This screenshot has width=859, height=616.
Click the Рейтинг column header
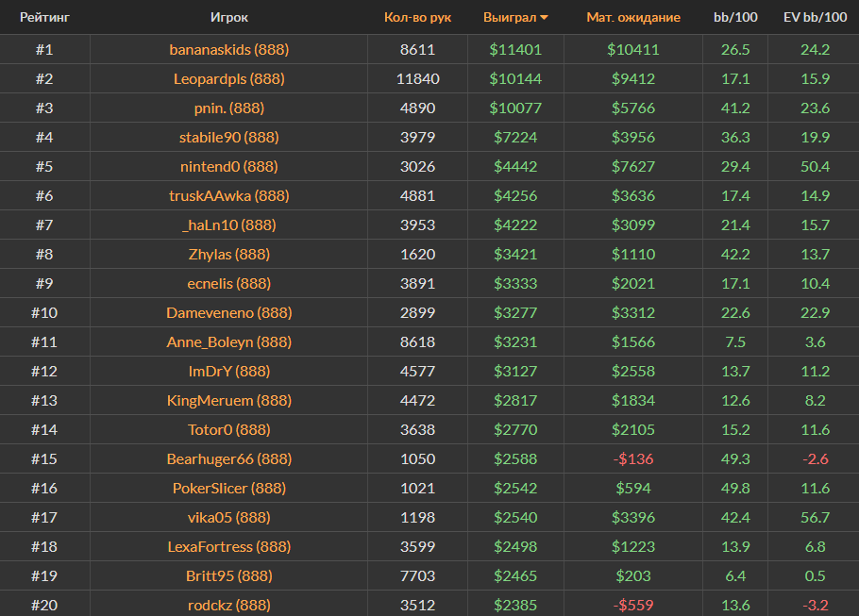coord(44,17)
